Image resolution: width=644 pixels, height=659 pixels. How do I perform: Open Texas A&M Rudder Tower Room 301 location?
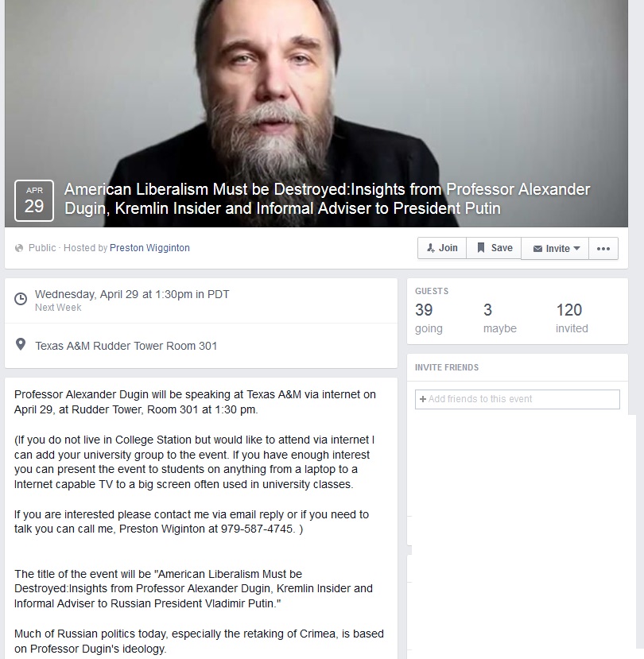coord(126,346)
